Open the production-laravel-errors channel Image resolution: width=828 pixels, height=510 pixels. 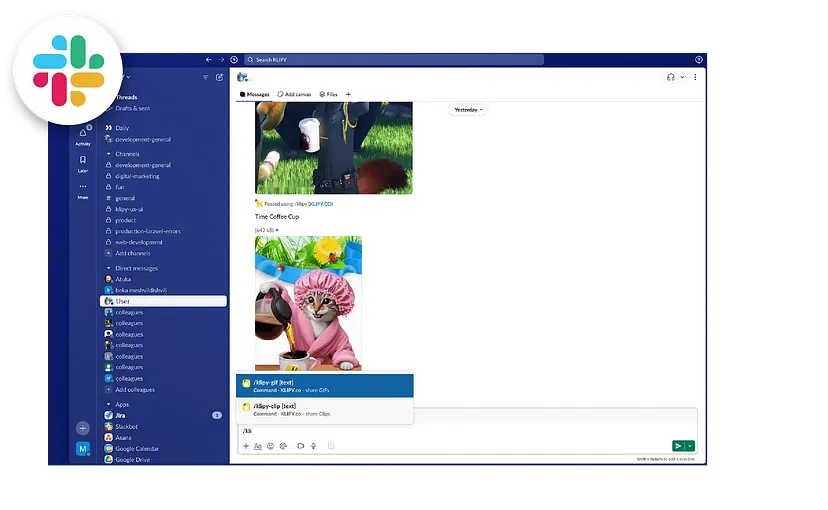tap(147, 231)
